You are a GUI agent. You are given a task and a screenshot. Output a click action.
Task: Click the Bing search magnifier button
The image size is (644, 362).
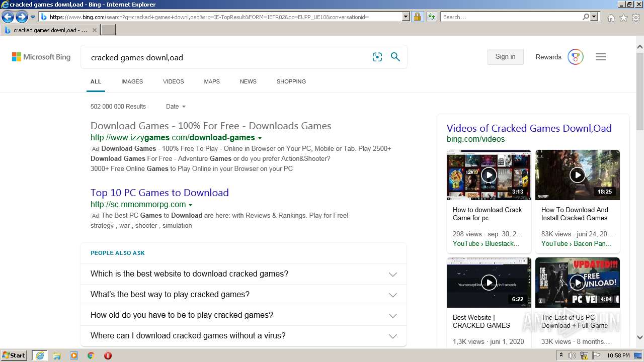click(x=395, y=57)
